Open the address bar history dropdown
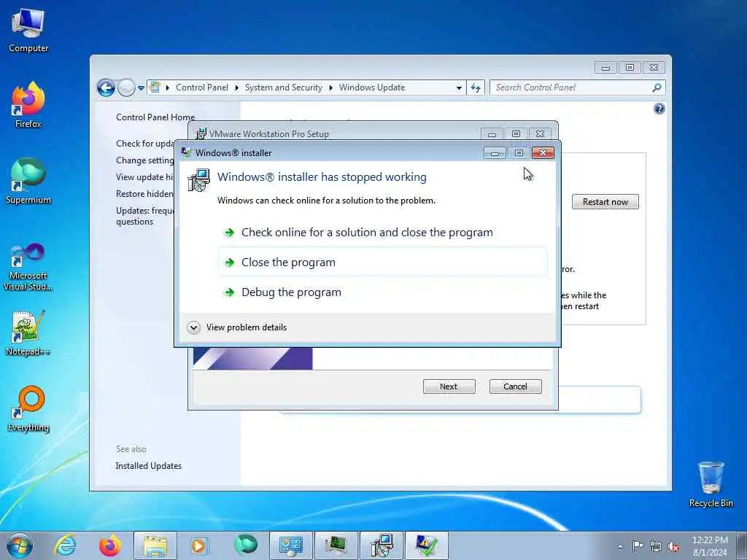Viewport: 747px width, 560px height. tap(459, 87)
